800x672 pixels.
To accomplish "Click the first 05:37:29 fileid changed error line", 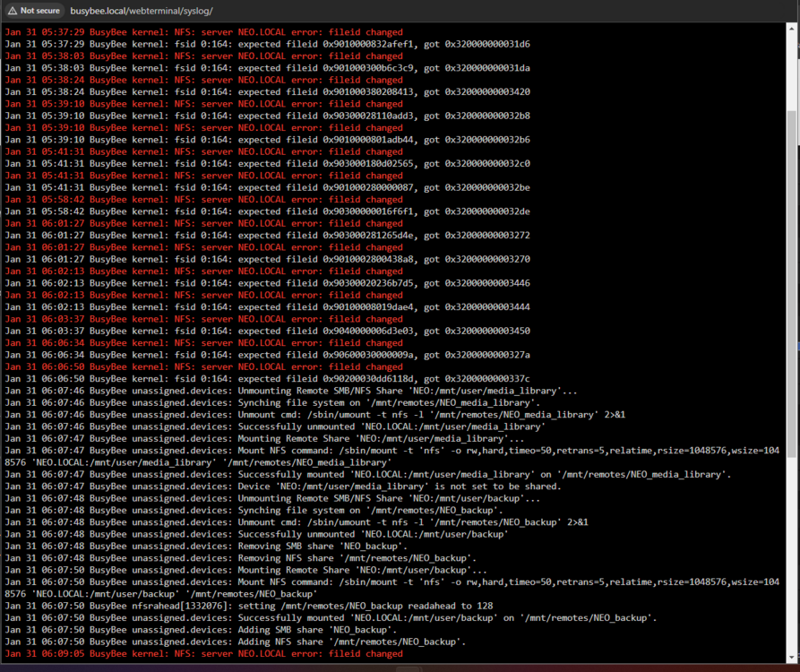I will click(x=203, y=32).
